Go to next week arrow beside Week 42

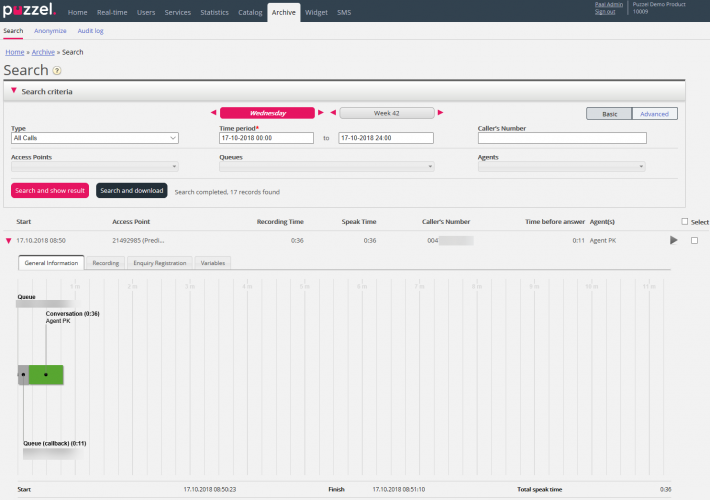pyautogui.click(x=440, y=112)
